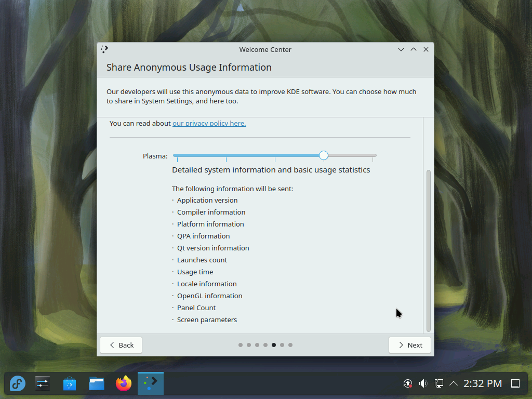Expand the hidden system tray icons arrow

pos(454,383)
